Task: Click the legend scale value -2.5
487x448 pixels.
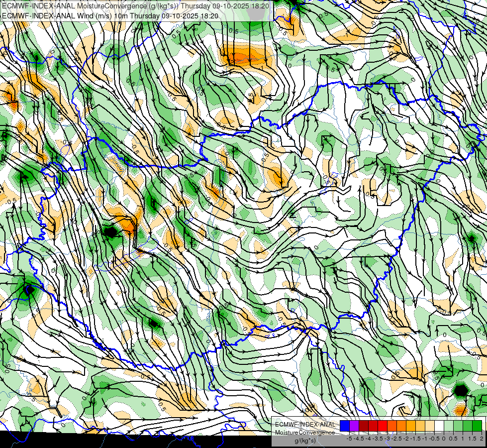Action: pyautogui.click(x=396, y=439)
